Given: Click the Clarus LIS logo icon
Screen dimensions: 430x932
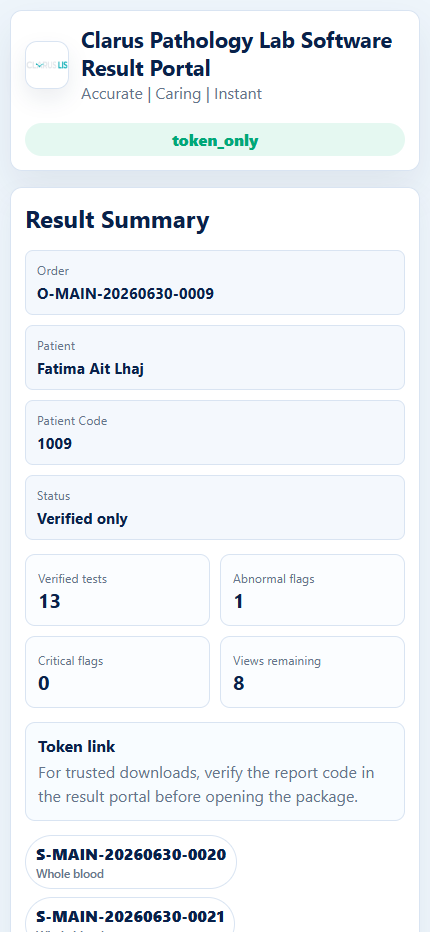Looking at the screenshot, I should pyautogui.click(x=47, y=65).
